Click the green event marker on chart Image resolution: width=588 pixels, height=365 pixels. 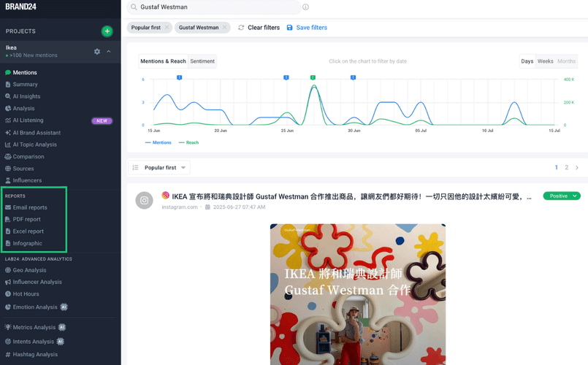point(313,77)
